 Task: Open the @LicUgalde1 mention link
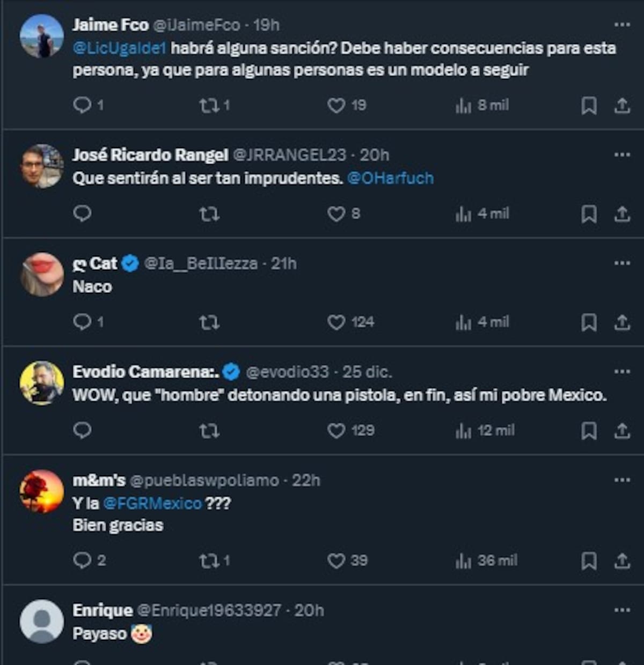(x=119, y=48)
